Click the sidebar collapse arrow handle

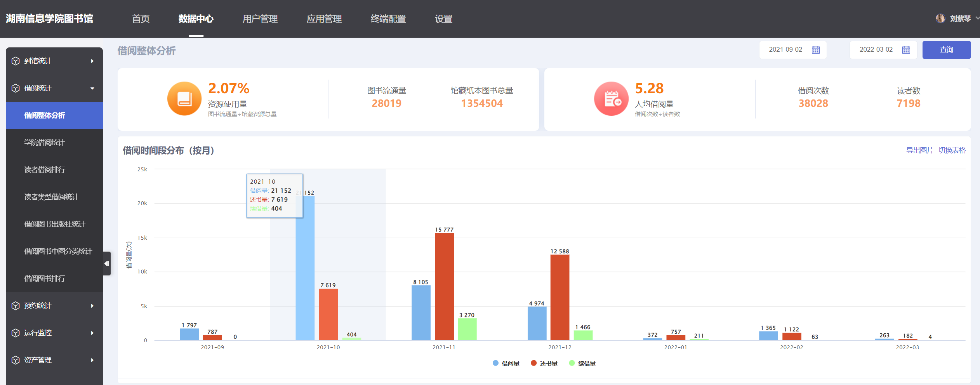click(x=107, y=263)
